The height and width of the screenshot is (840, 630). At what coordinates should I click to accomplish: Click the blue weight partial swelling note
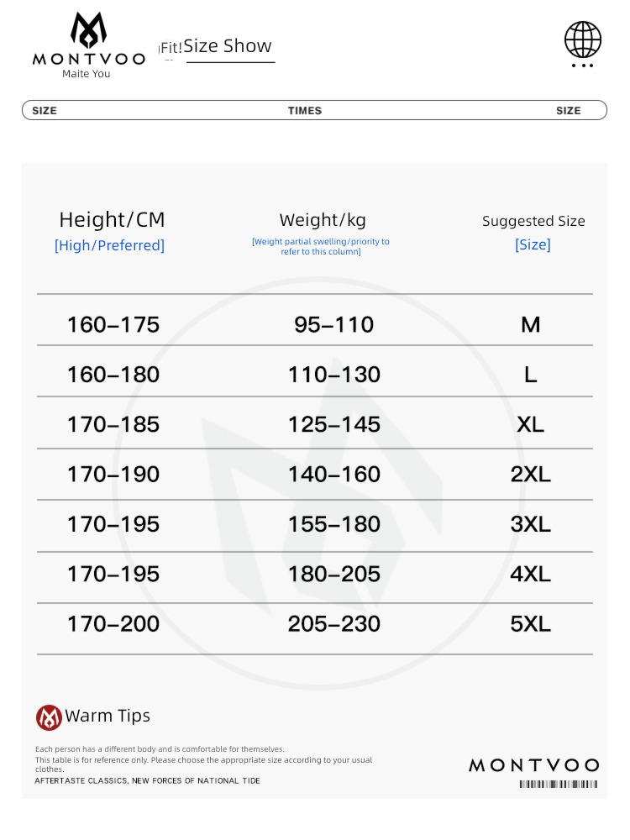click(321, 246)
